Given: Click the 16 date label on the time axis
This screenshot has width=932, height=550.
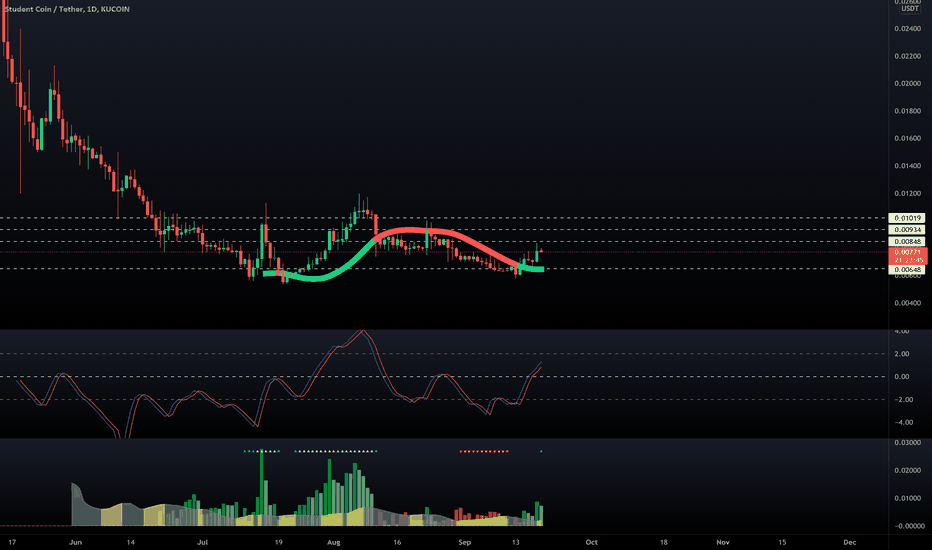Looking at the screenshot, I should coord(397,542).
